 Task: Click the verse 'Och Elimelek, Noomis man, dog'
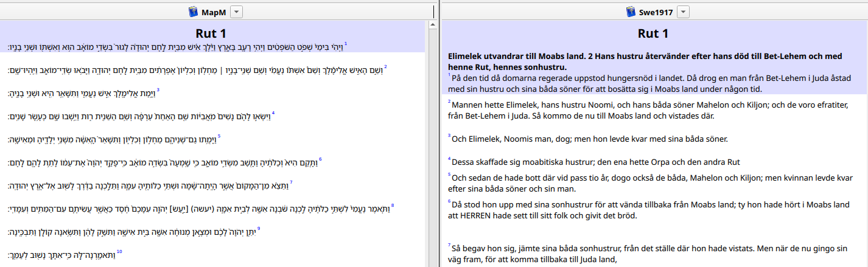click(587, 139)
